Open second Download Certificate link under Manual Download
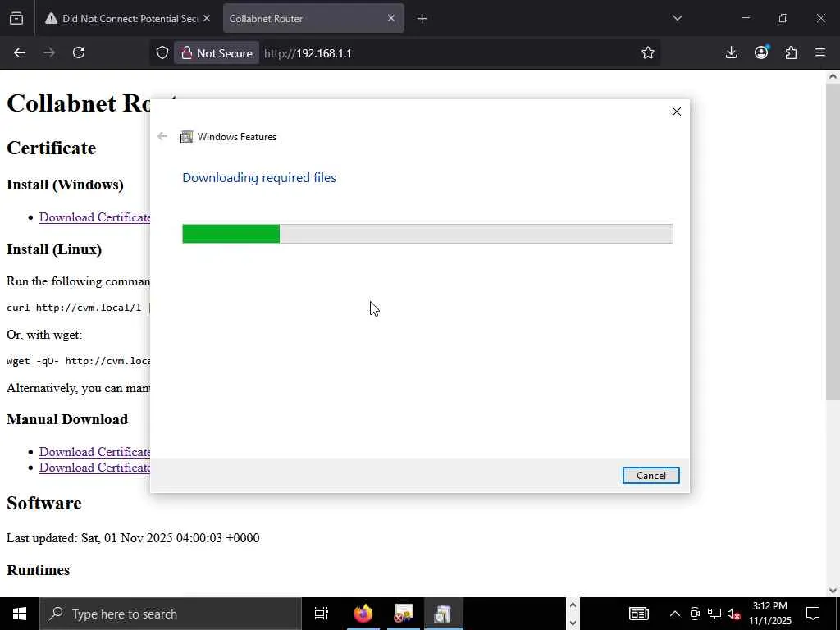 point(95,467)
